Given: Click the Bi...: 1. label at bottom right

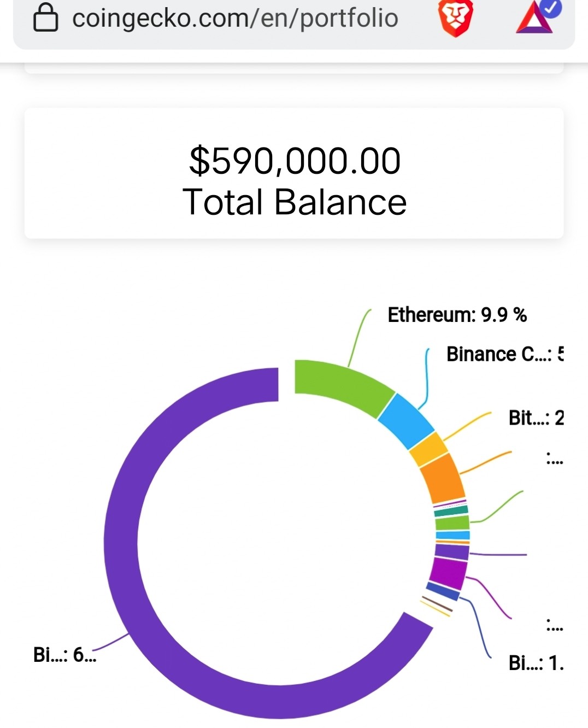Looking at the screenshot, I should [536, 663].
